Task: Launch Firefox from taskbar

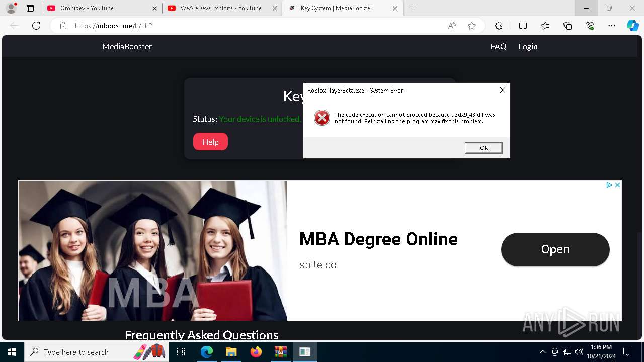Action: tap(256, 352)
